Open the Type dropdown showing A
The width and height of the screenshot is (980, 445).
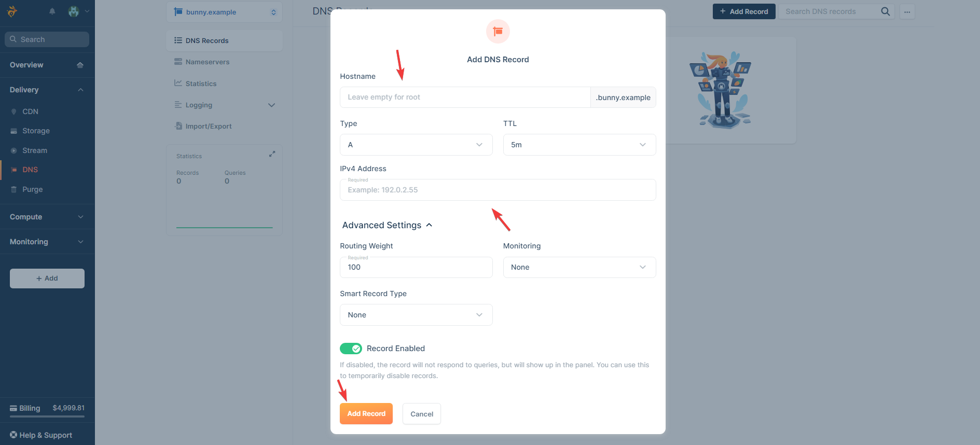[416, 145]
